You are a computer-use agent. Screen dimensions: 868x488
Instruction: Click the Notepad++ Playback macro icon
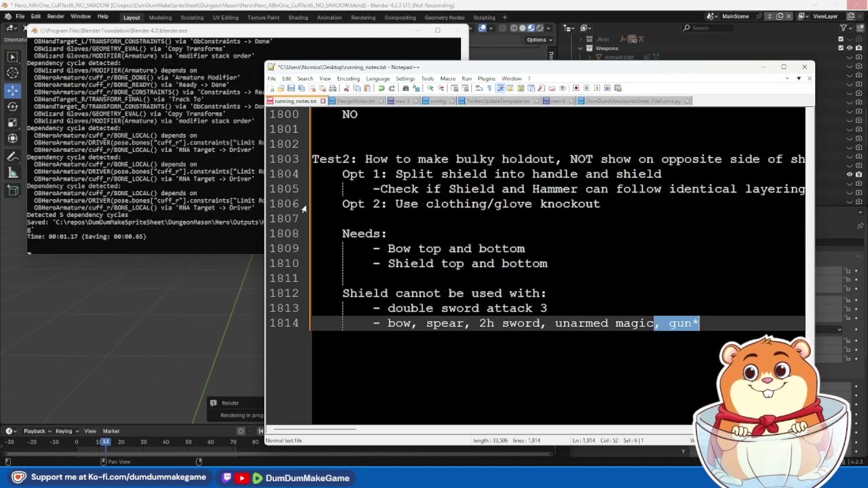(597, 88)
